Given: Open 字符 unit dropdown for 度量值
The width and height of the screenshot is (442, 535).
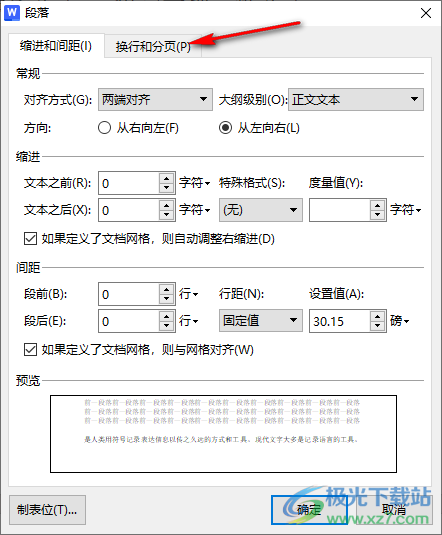Looking at the screenshot, I should 405,210.
